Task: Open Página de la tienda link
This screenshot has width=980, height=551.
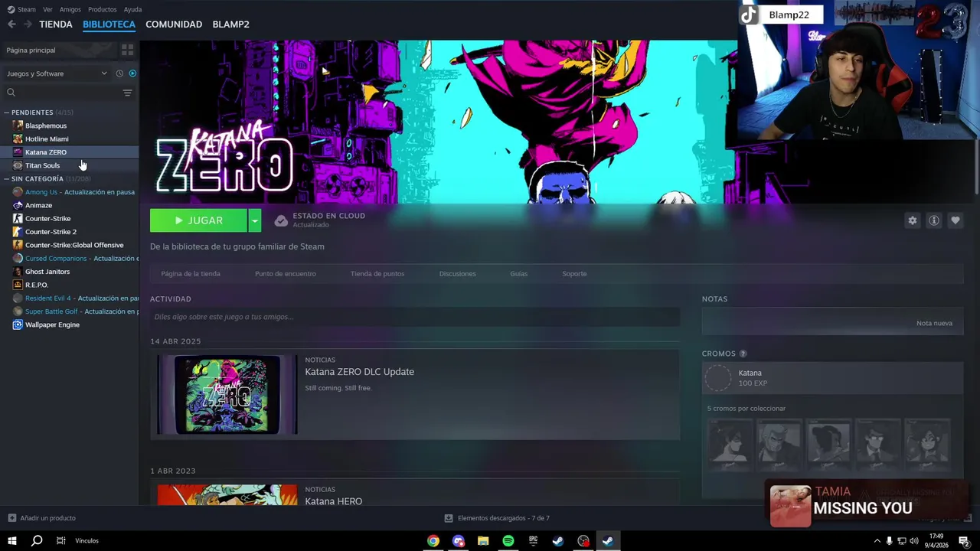Action: pyautogui.click(x=191, y=274)
